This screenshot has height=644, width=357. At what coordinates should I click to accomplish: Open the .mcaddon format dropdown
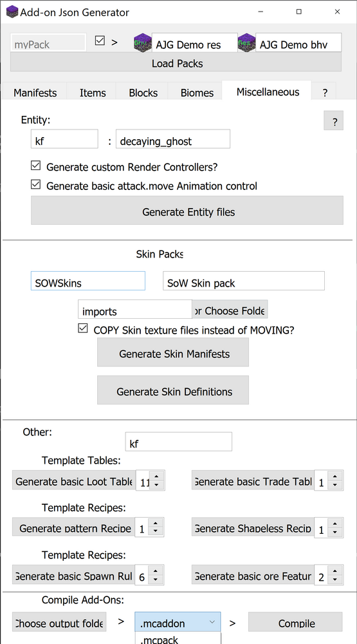pos(178,623)
